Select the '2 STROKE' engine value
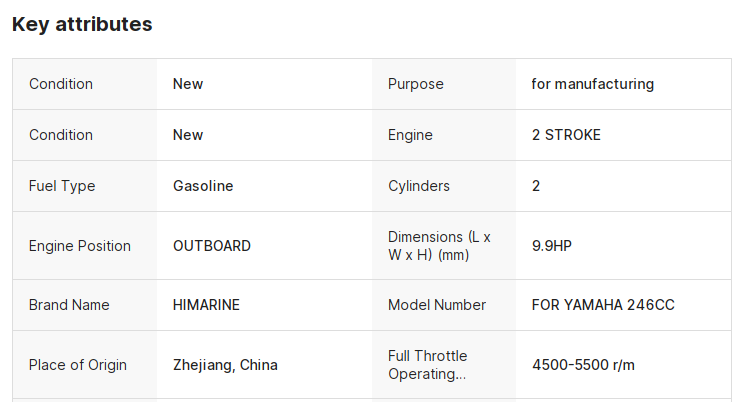This screenshot has height=402, width=735. tap(566, 135)
